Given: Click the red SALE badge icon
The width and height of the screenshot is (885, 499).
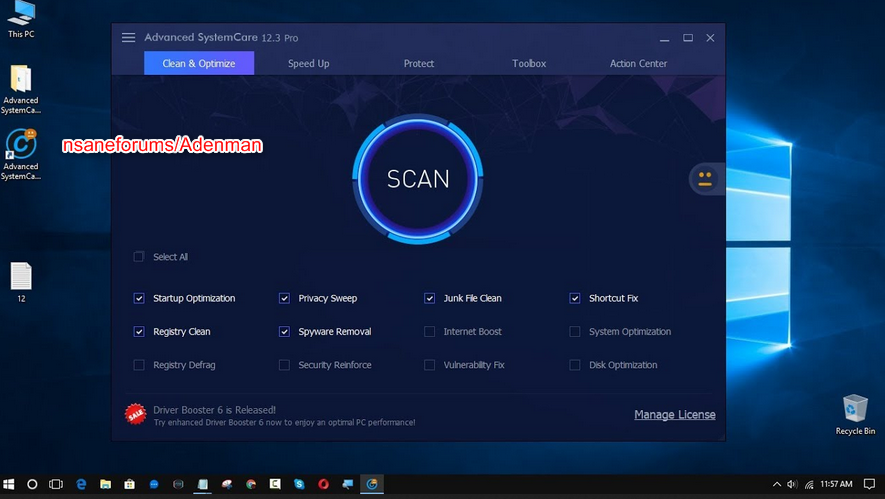Looking at the screenshot, I should click(x=135, y=415).
